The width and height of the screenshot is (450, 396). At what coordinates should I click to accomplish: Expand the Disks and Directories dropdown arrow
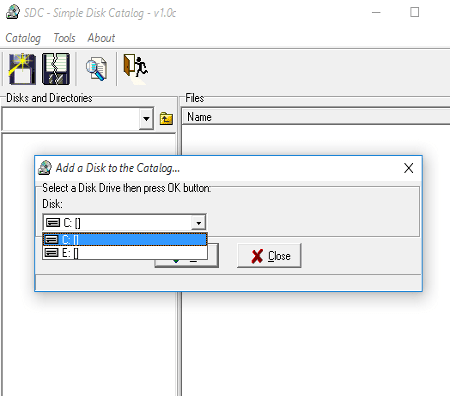point(146,118)
